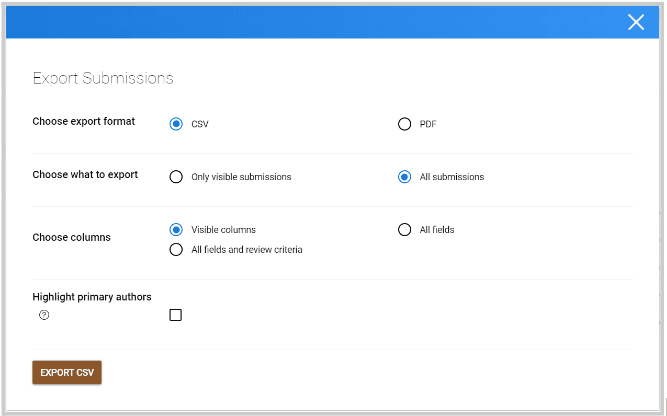Select the All fields radio button
The height and width of the screenshot is (416, 667).
point(405,230)
